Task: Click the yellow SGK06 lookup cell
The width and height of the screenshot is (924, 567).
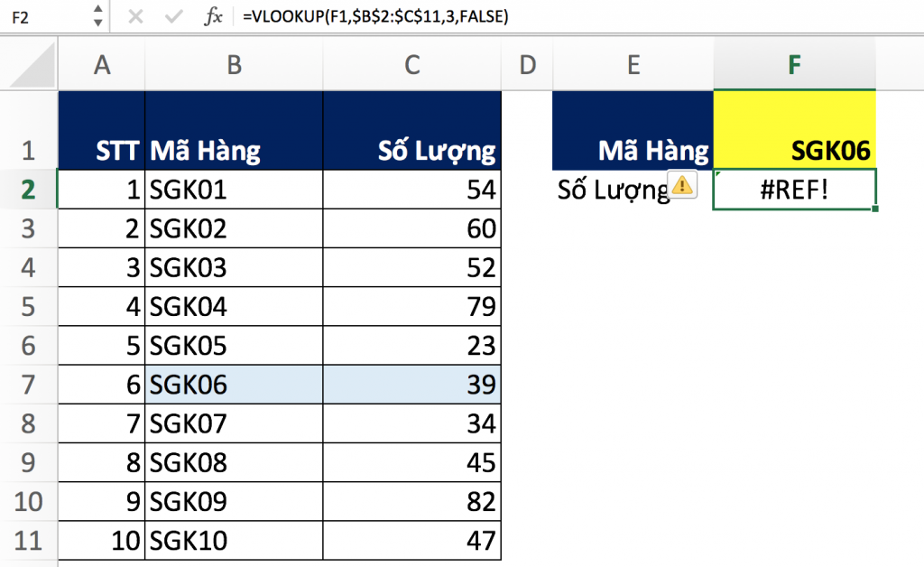Action: 794,130
